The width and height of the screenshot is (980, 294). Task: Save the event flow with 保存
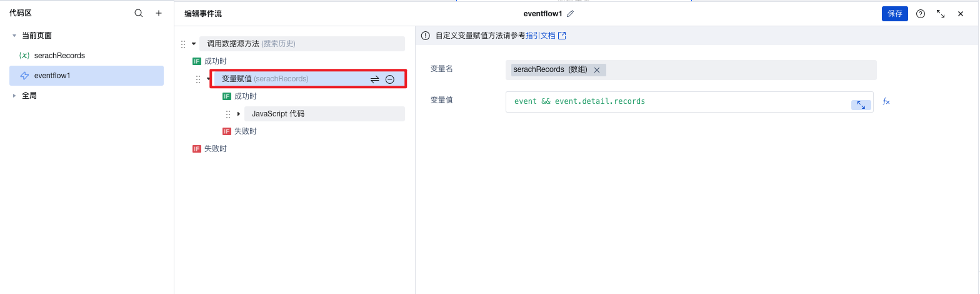[895, 14]
